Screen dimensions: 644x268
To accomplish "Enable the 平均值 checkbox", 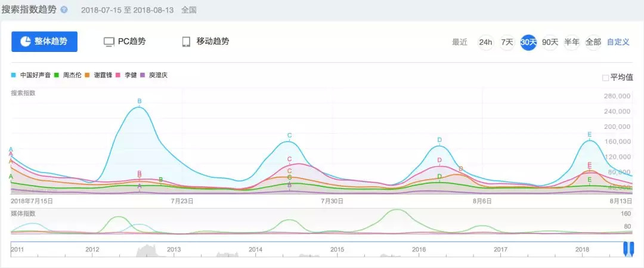I will 605,78.
